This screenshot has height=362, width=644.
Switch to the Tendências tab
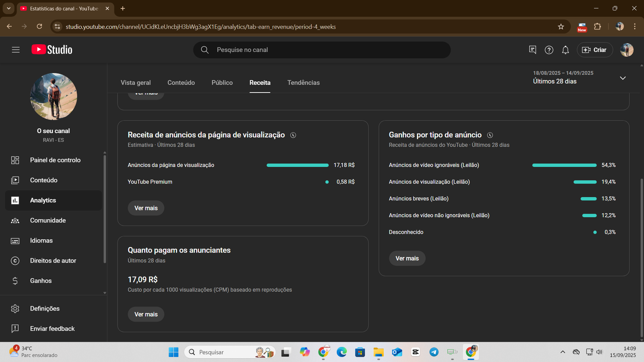[x=303, y=82]
